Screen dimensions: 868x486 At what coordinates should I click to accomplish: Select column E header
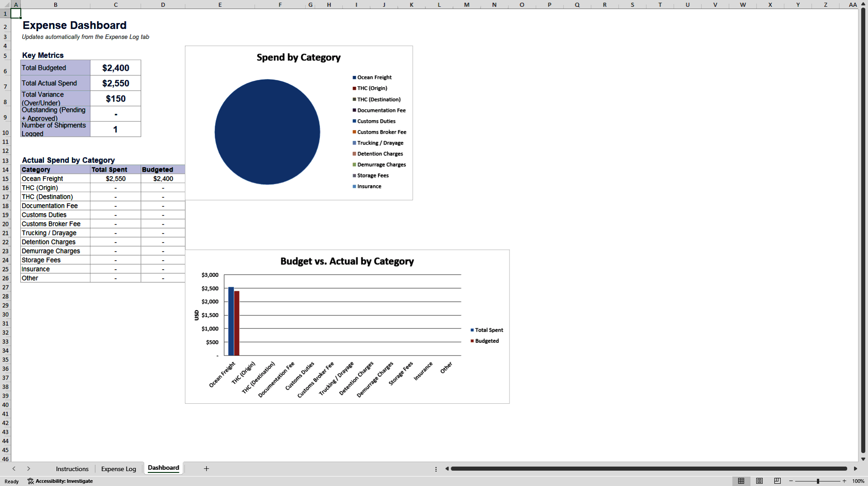(220, 5)
